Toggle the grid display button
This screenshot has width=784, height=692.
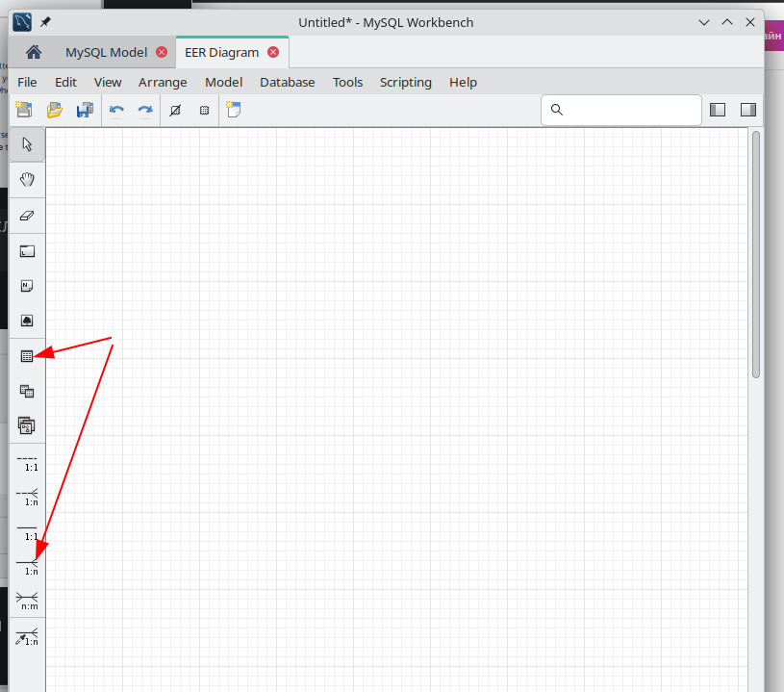click(204, 111)
